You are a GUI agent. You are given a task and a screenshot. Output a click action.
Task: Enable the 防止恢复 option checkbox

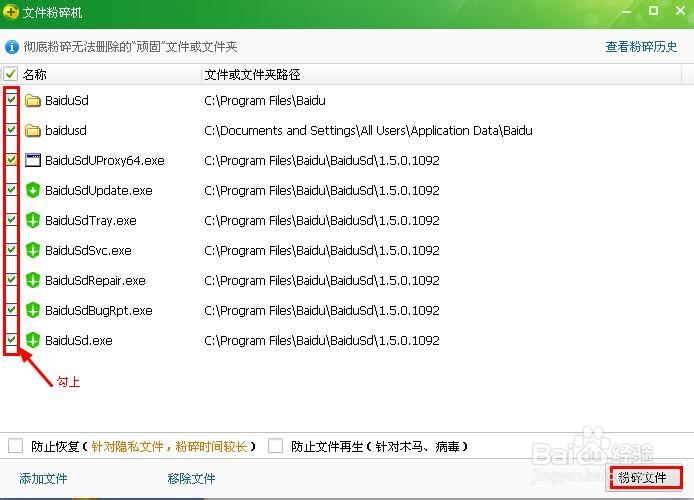pyautogui.click(x=15, y=446)
